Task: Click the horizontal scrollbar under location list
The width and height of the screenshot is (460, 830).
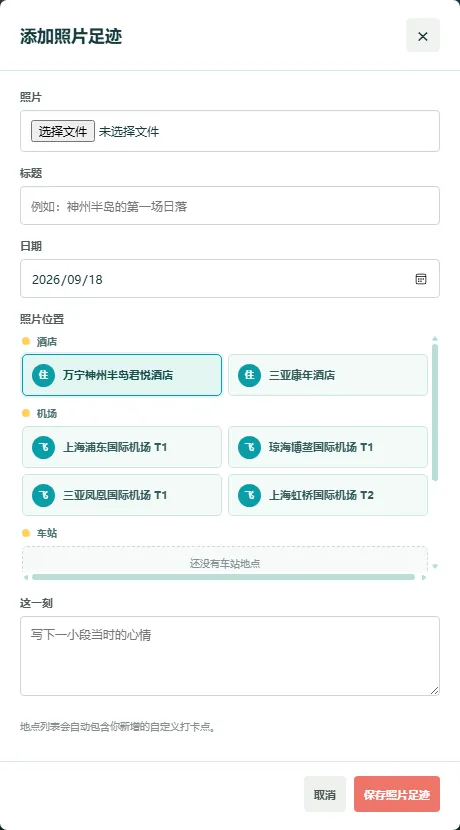Action: (x=223, y=577)
